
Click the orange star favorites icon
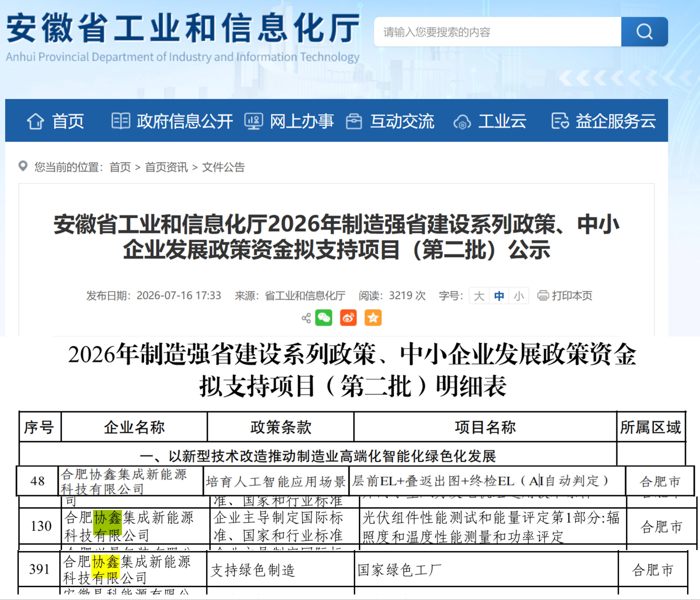click(x=373, y=318)
